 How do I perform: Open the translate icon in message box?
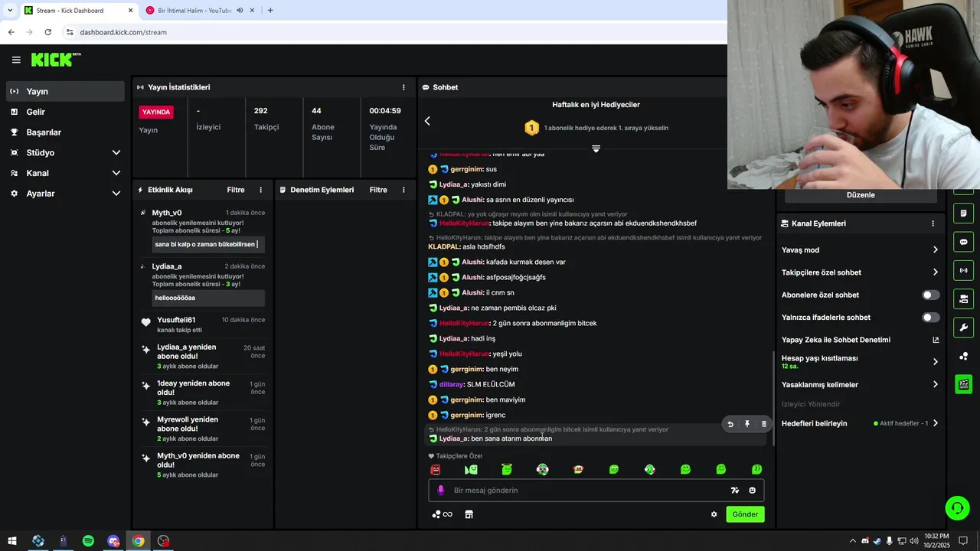pyautogui.click(x=735, y=491)
